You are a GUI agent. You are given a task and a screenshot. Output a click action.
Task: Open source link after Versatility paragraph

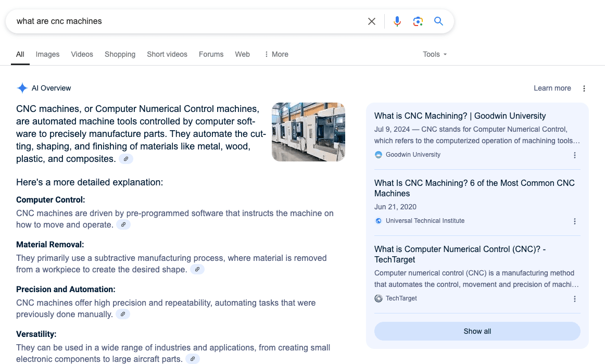click(193, 359)
